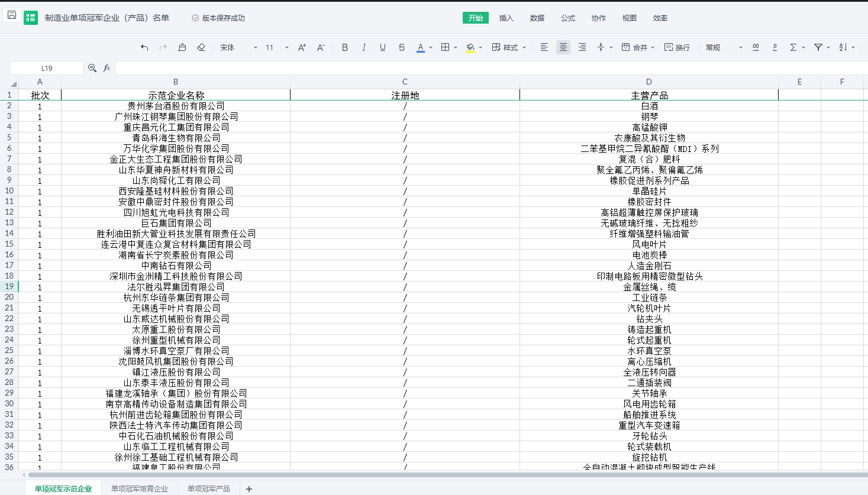868x495 pixels.
Task: Select the 示范企业名称 header cell
Action: click(176, 95)
